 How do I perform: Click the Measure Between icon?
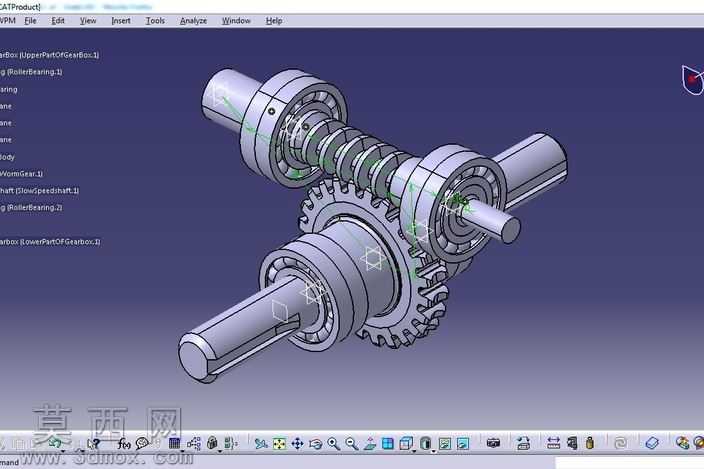(x=553, y=443)
